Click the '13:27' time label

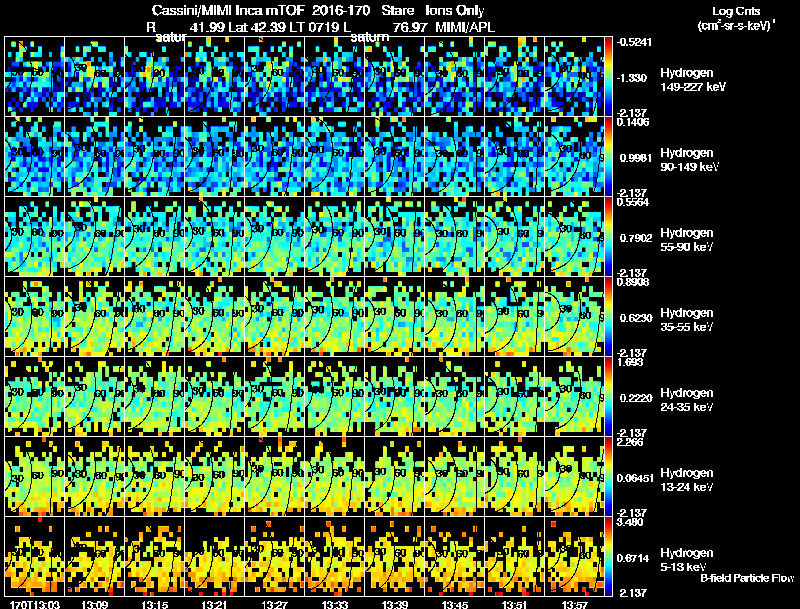pyautogui.click(x=274, y=604)
